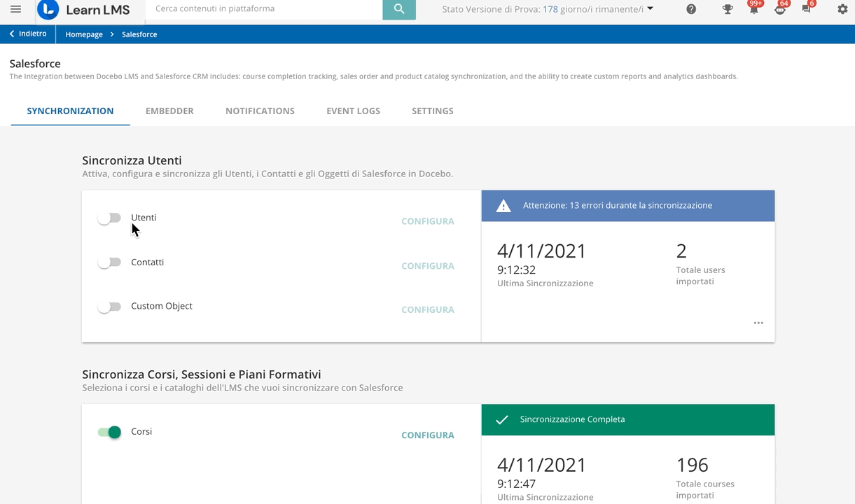Open the icon with the 64 badge
Viewport: 855px width, 504px height.
click(780, 10)
